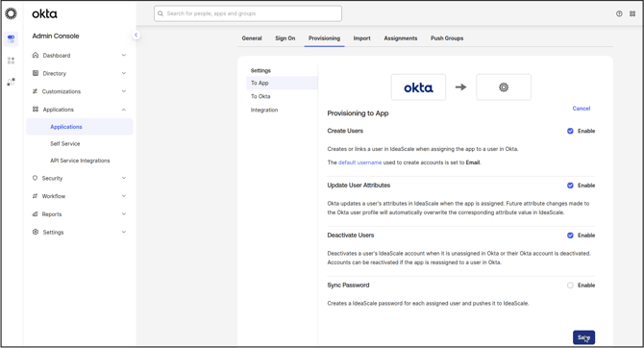Screen dimensions: 644x348
Task: Expand the Dashboard menu chevron
Action: (x=124, y=55)
